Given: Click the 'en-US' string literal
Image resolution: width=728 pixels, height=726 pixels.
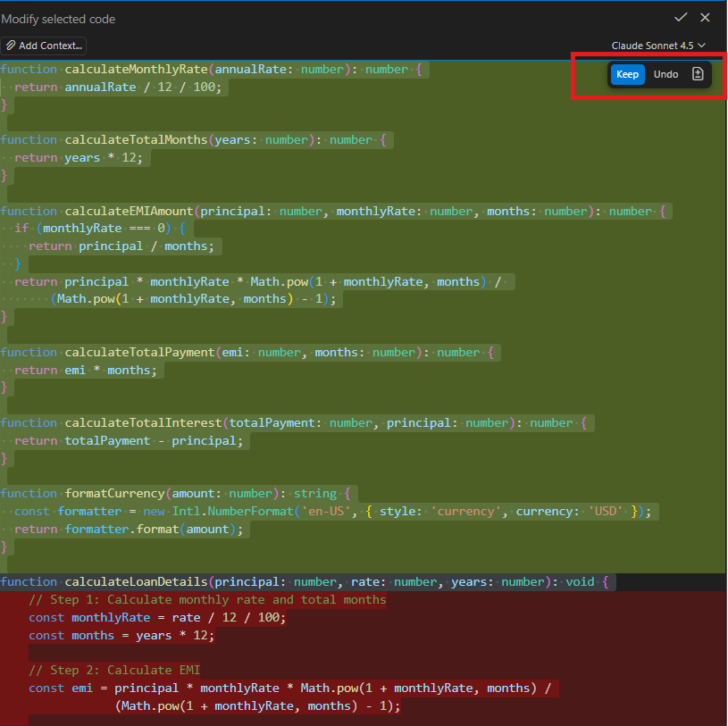Looking at the screenshot, I should 325,512.
